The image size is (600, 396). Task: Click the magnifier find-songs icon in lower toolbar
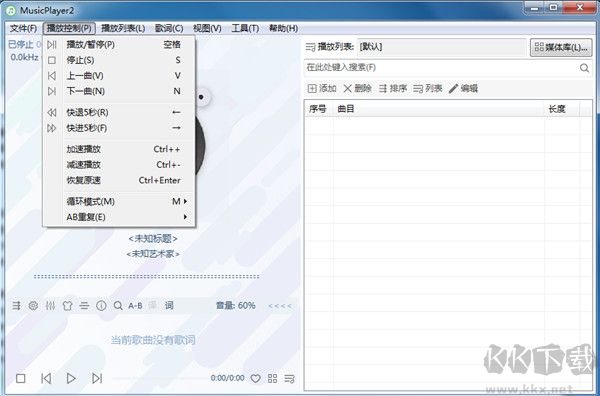coord(118,305)
